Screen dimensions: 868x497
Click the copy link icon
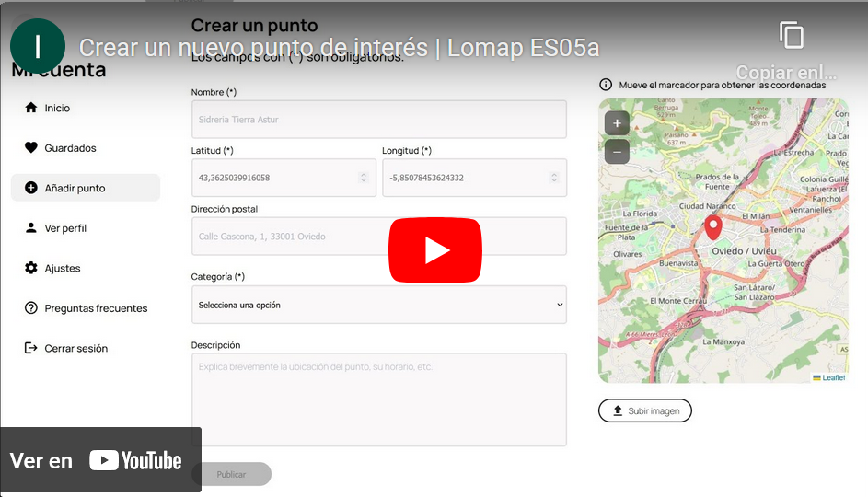coord(791,35)
